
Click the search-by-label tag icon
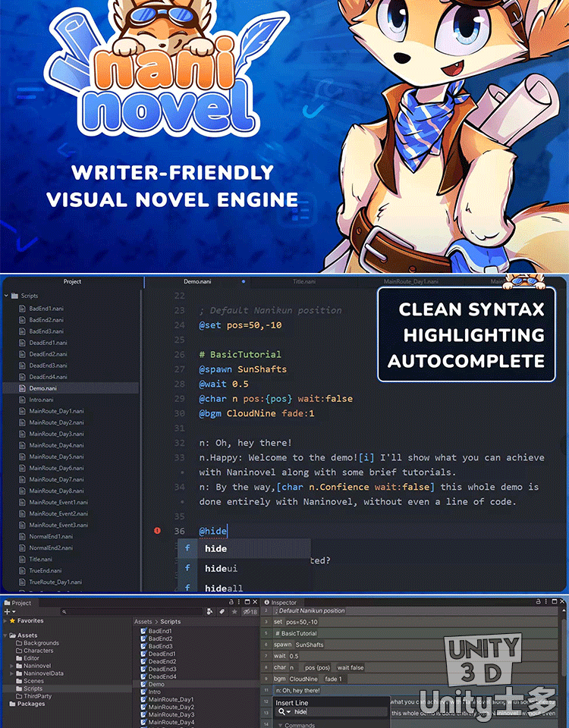click(x=222, y=611)
